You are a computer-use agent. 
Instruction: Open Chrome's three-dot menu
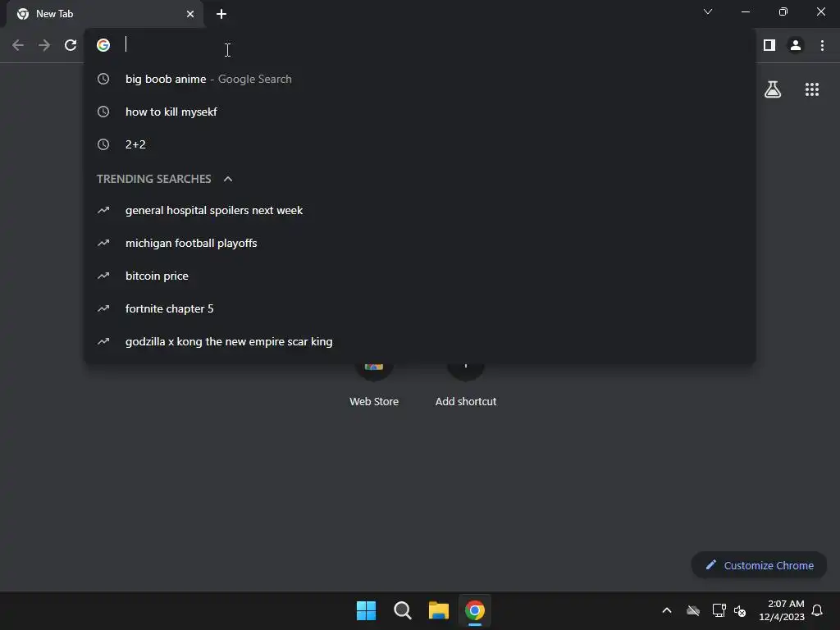tap(822, 46)
